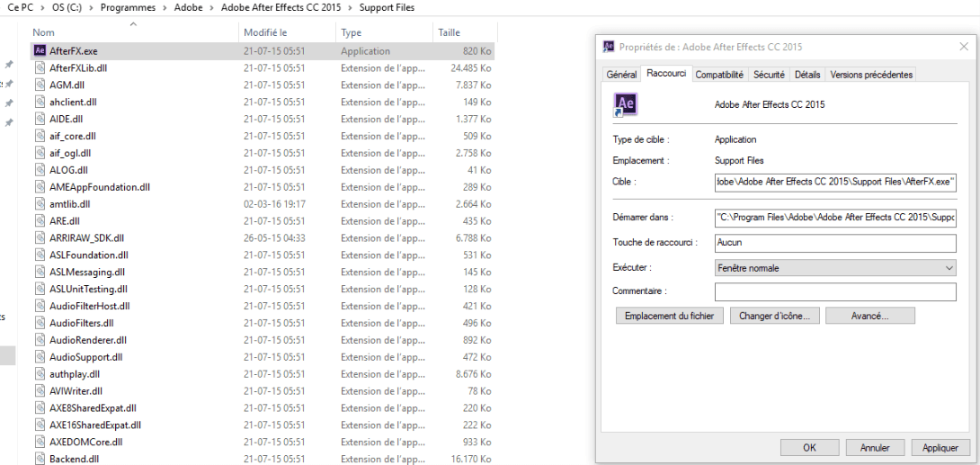Click the first pinned quick-access pin icon

pos(9,65)
